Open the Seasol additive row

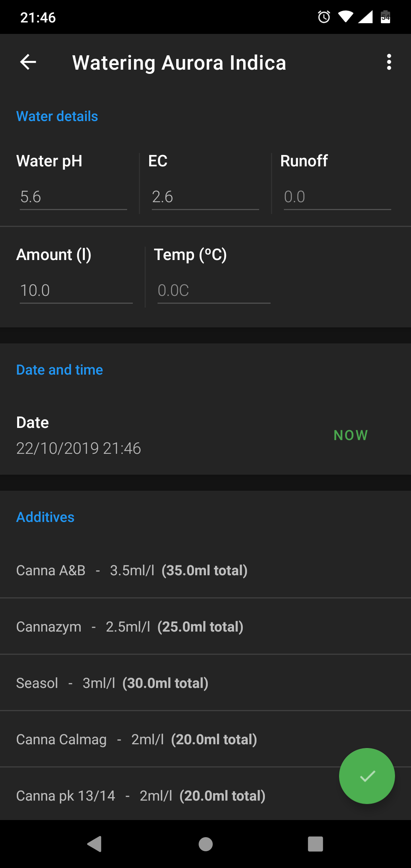(x=112, y=683)
